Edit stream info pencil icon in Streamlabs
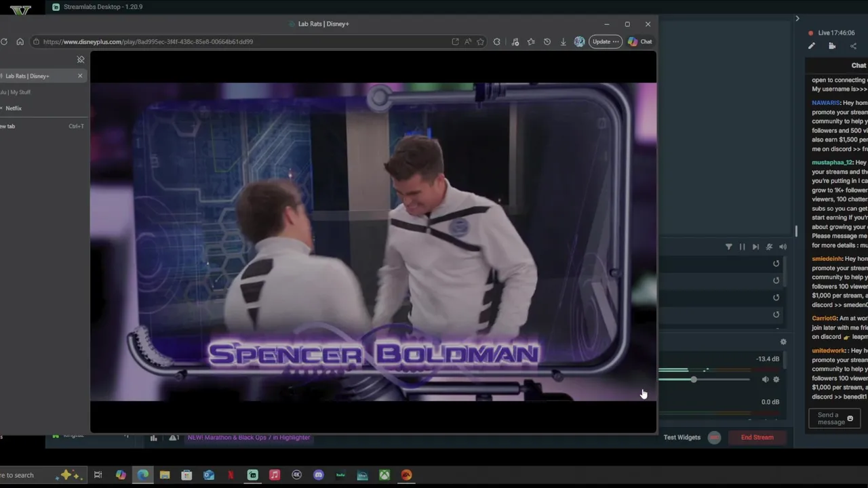868x488 pixels. (x=812, y=46)
